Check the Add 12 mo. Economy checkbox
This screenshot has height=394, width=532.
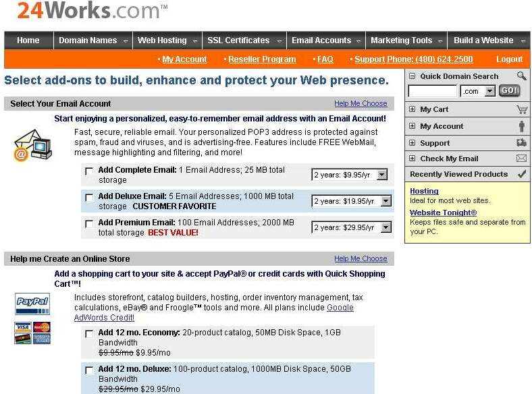89,334
